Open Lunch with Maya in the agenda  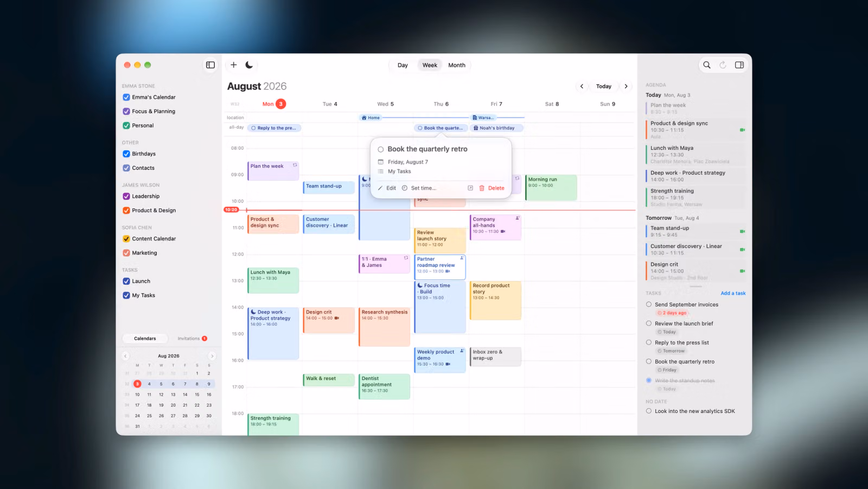pos(696,155)
